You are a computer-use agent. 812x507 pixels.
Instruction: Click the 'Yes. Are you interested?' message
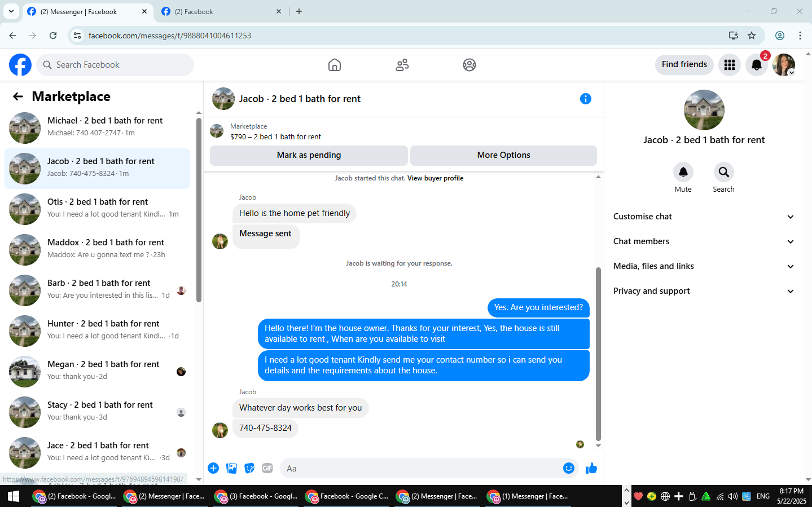(538, 307)
